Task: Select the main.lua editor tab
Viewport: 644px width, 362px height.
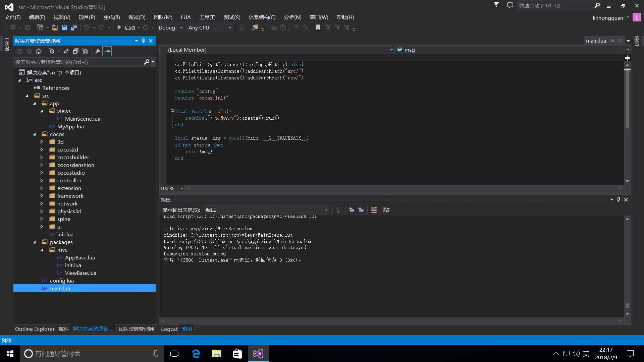Action: [596, 41]
